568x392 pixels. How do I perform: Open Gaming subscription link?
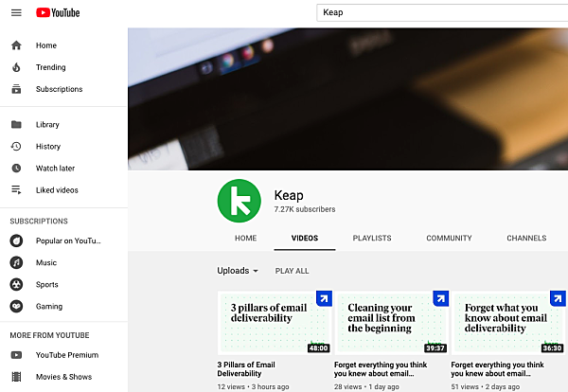tap(49, 306)
